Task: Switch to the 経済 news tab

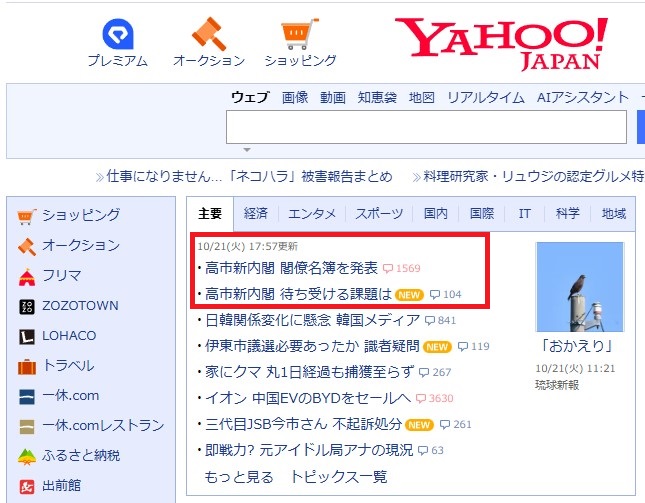Action: 256,214
